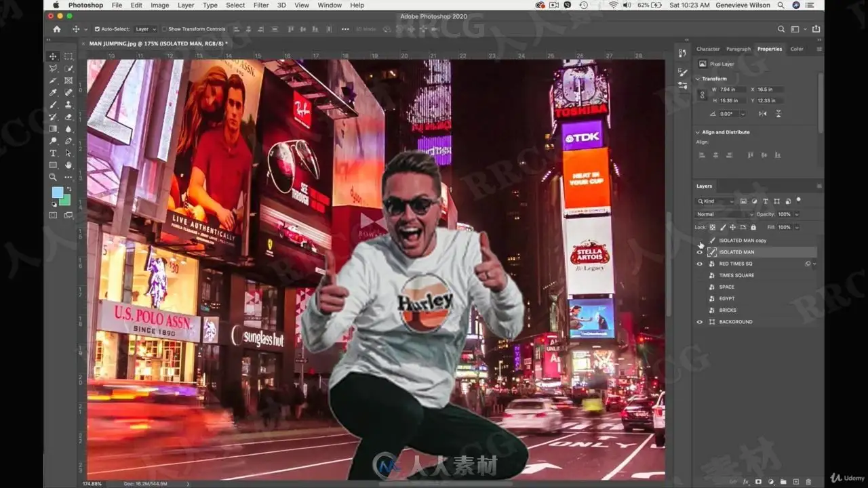Select the Type tool
The image size is (868, 488).
[x=53, y=153]
